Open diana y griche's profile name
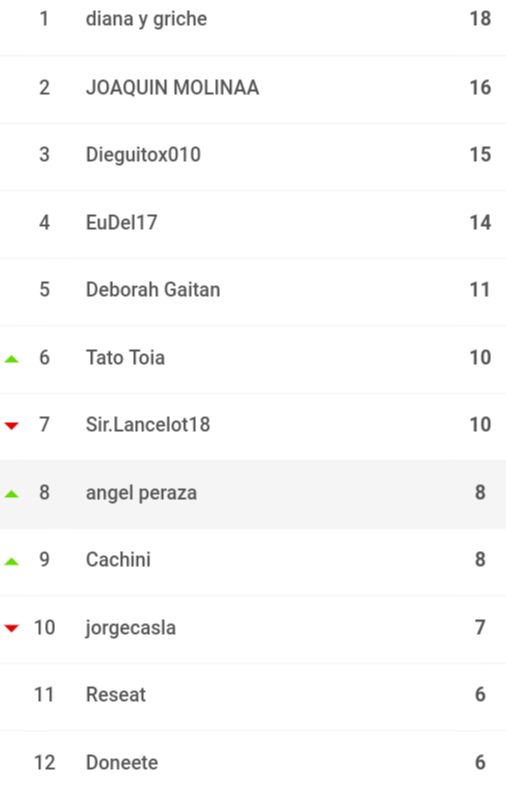This screenshot has height=786, width=506. (x=146, y=20)
